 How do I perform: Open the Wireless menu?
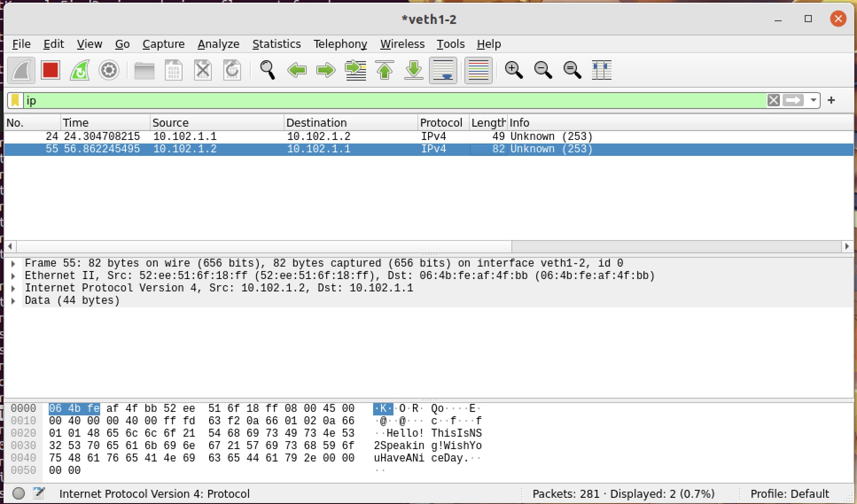(x=402, y=44)
